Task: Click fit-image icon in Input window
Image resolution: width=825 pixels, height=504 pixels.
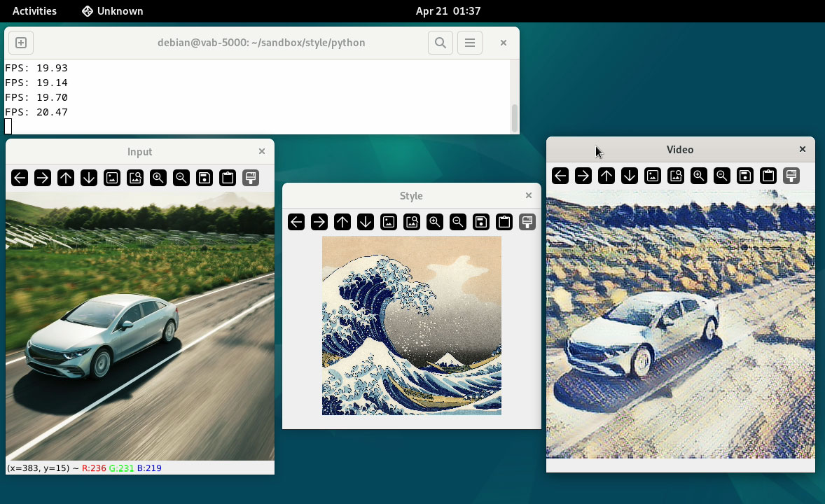Action: coord(135,178)
